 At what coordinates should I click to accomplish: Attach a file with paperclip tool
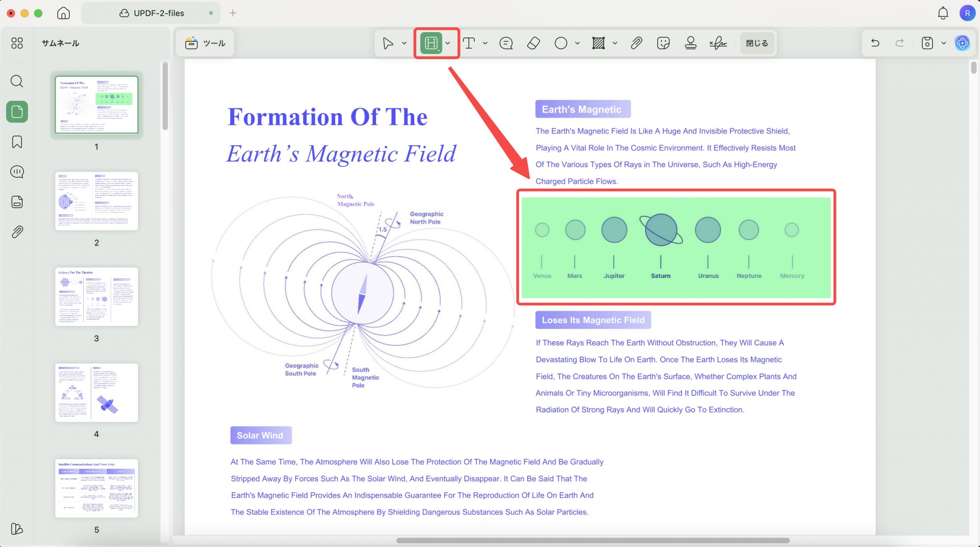636,43
